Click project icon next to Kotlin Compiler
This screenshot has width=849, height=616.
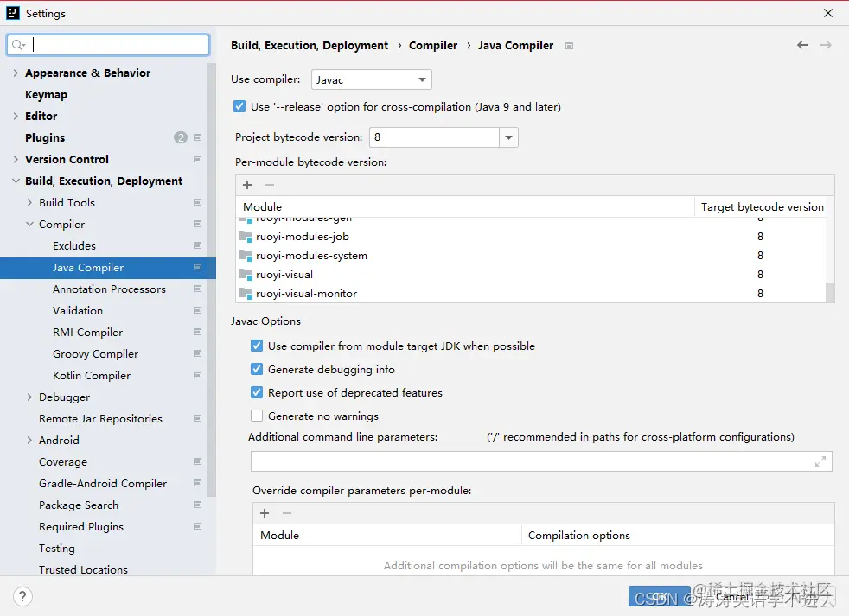click(x=198, y=375)
